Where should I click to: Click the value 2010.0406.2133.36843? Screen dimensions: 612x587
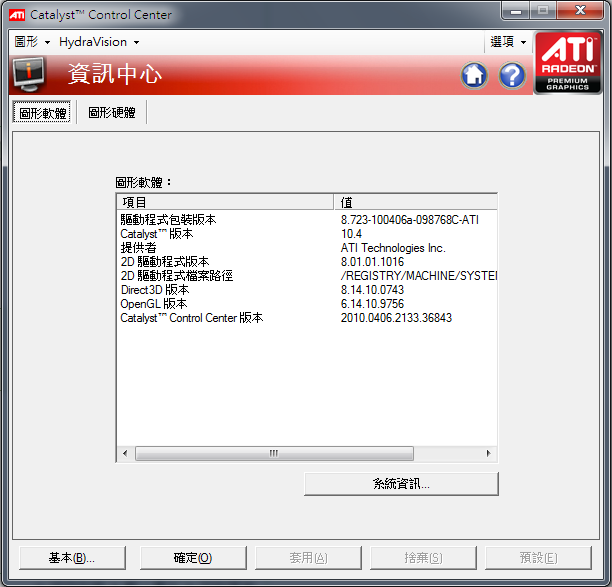396,318
